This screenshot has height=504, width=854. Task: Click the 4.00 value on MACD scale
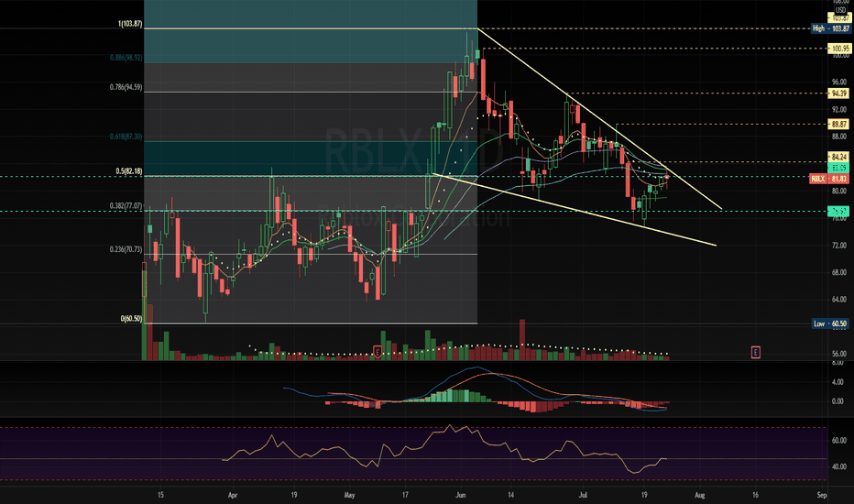point(838,382)
